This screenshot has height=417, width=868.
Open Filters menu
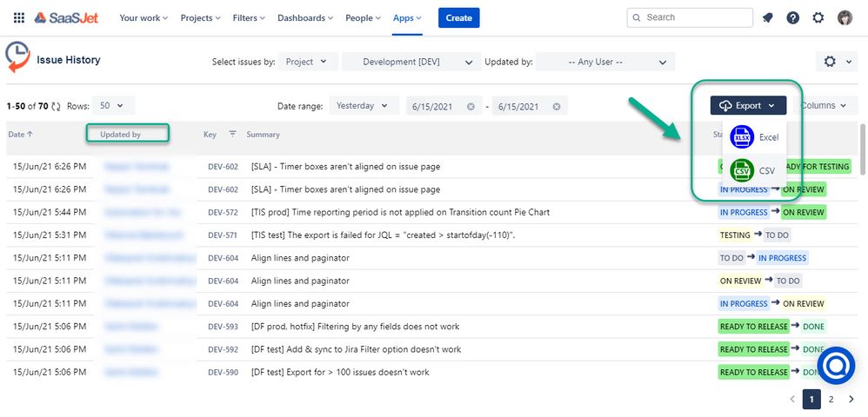[249, 17]
